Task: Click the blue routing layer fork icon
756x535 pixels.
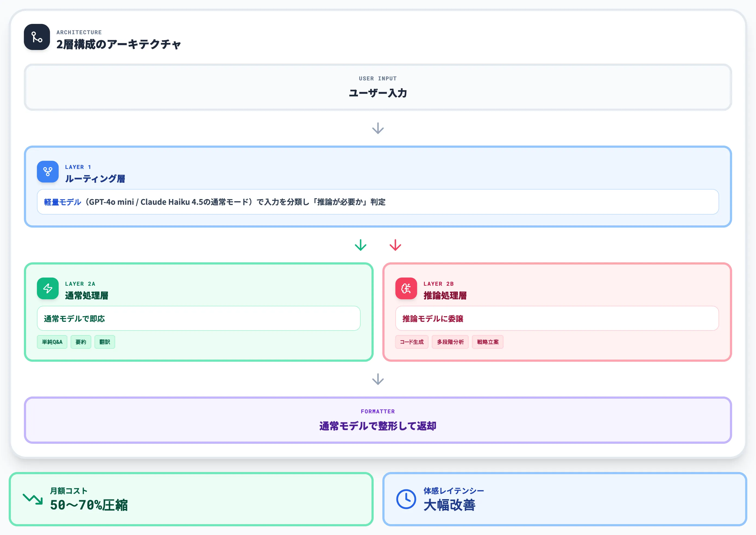Action: [48, 172]
